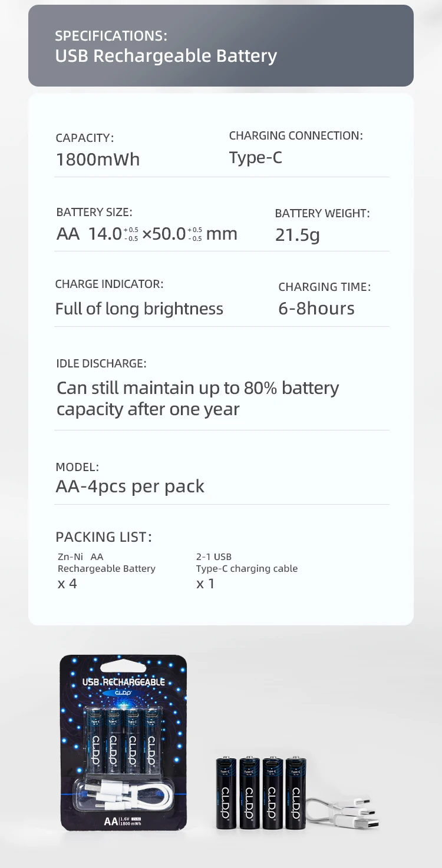Select the 21.5g battery weight value

point(297,235)
